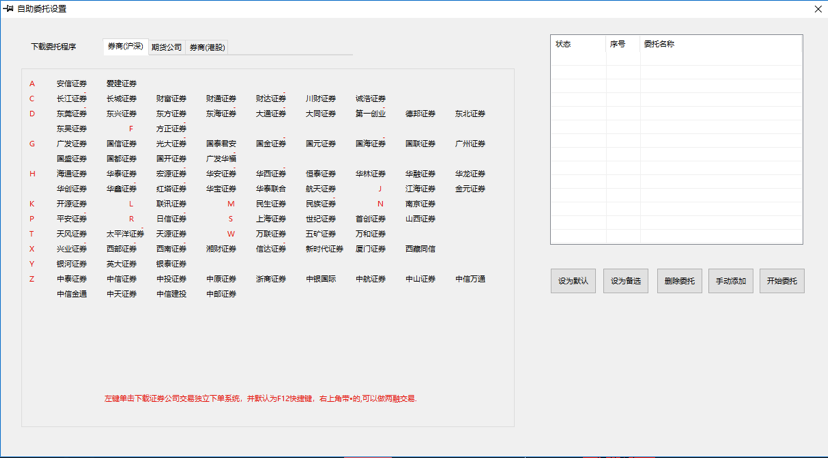Open 中信万通 download link
Viewport: 828px width, 458px height.
(470, 279)
